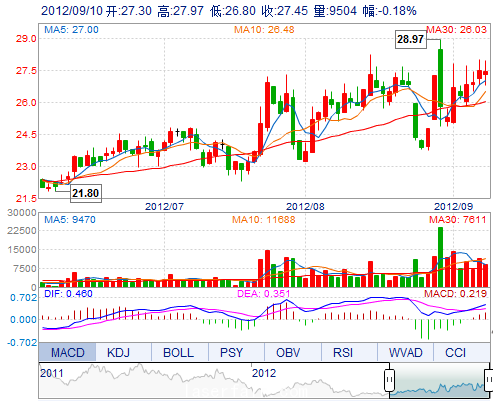
Task: Switch to the KDJ indicator tab
Action: tap(118, 352)
